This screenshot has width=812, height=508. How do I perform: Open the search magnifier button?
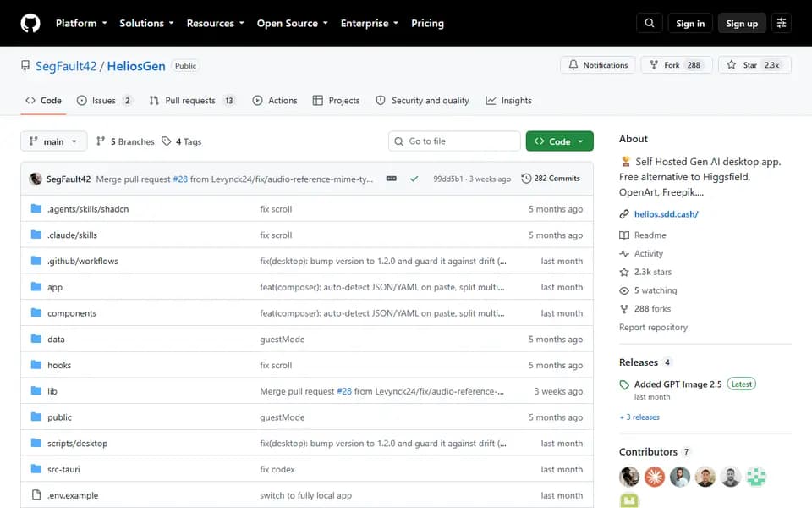(x=650, y=24)
